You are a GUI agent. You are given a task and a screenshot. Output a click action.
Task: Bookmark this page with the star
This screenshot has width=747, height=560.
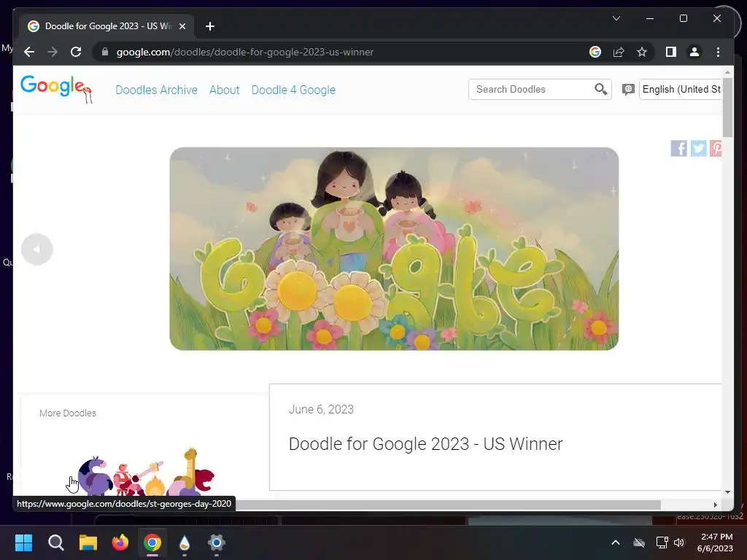642,52
